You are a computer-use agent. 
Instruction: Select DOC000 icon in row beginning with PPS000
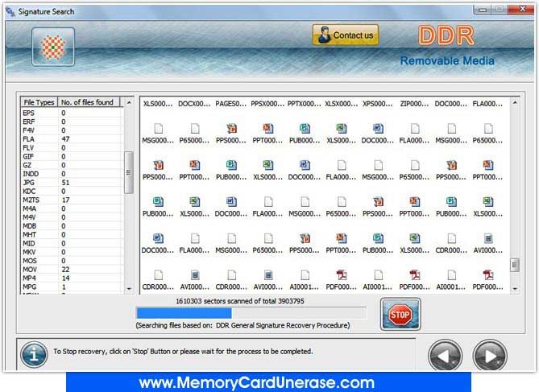click(x=305, y=165)
